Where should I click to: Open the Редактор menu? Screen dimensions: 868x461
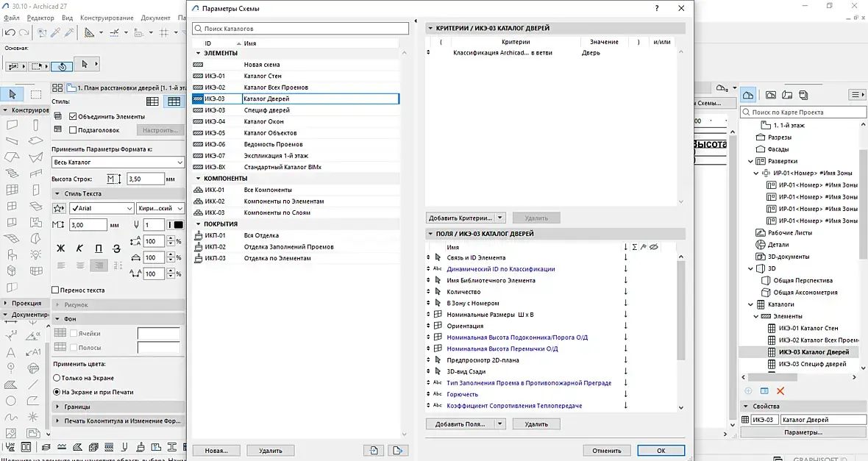(x=40, y=18)
